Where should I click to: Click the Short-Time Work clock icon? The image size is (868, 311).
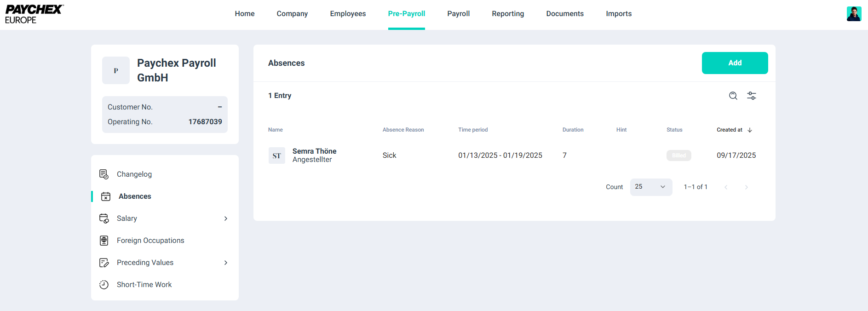(x=104, y=285)
